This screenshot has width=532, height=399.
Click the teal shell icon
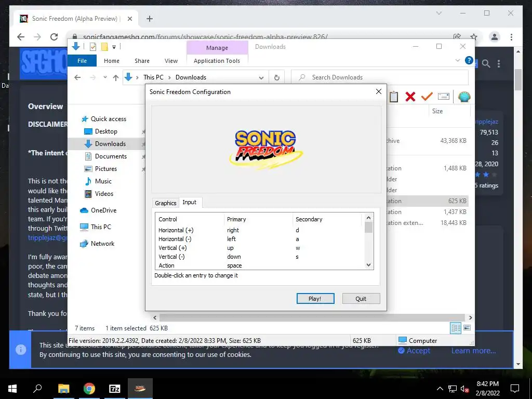coord(464,97)
